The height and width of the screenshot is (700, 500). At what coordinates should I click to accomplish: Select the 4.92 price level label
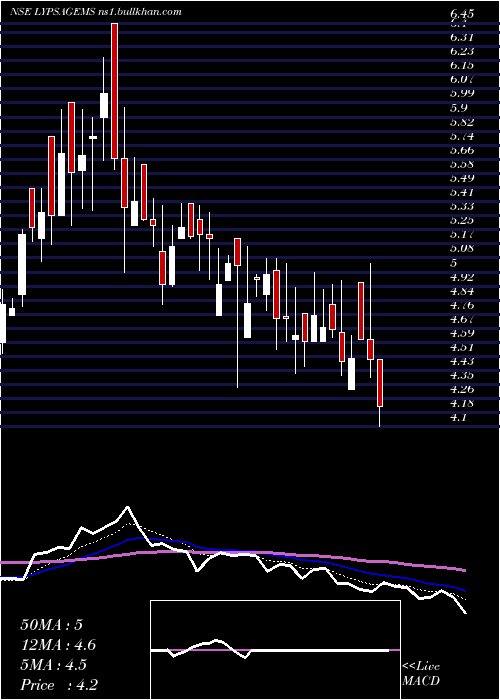pos(462,278)
